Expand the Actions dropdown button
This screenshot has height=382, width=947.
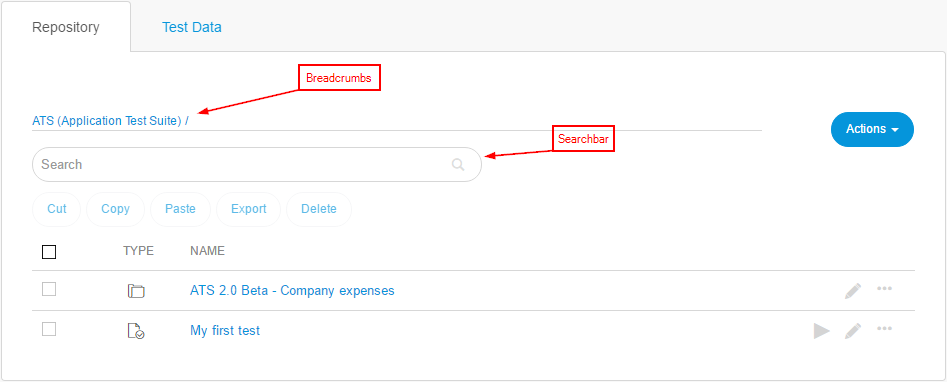tap(872, 129)
